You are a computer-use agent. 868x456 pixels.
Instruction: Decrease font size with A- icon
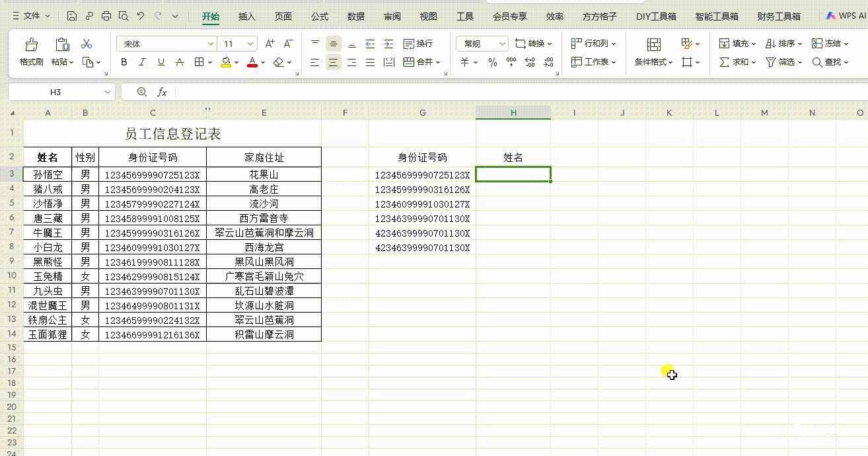click(x=288, y=44)
